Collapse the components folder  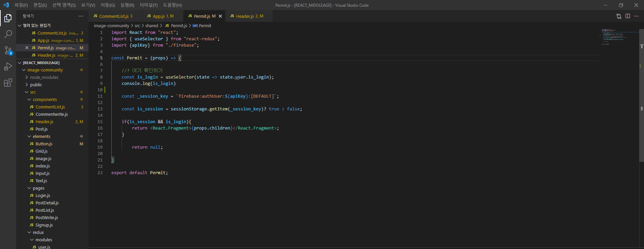coord(52,99)
